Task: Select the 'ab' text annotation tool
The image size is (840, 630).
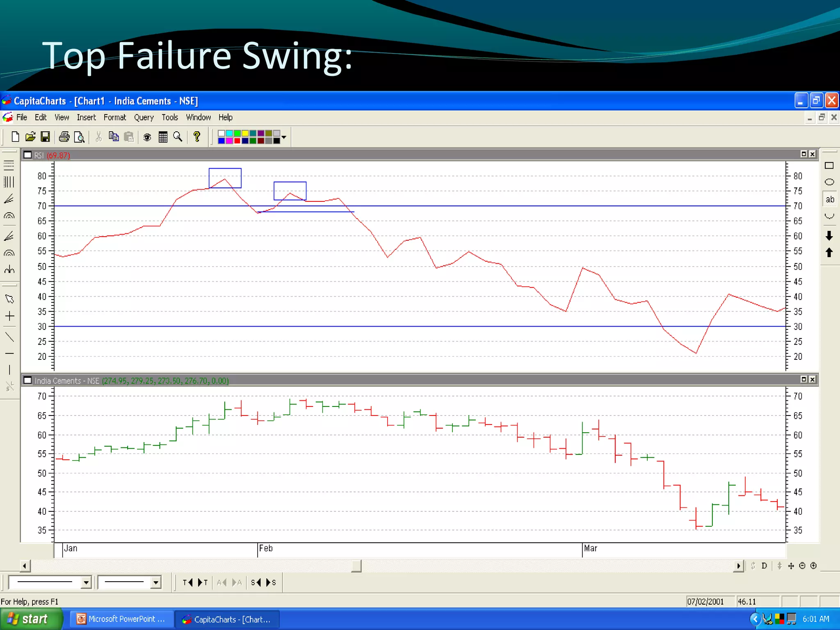Action: pos(830,199)
